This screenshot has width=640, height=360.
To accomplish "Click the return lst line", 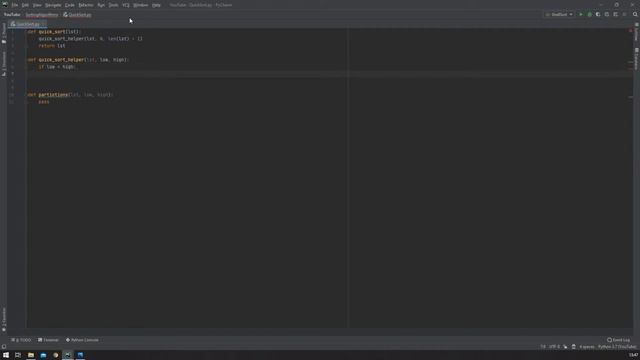I will pos(52,46).
